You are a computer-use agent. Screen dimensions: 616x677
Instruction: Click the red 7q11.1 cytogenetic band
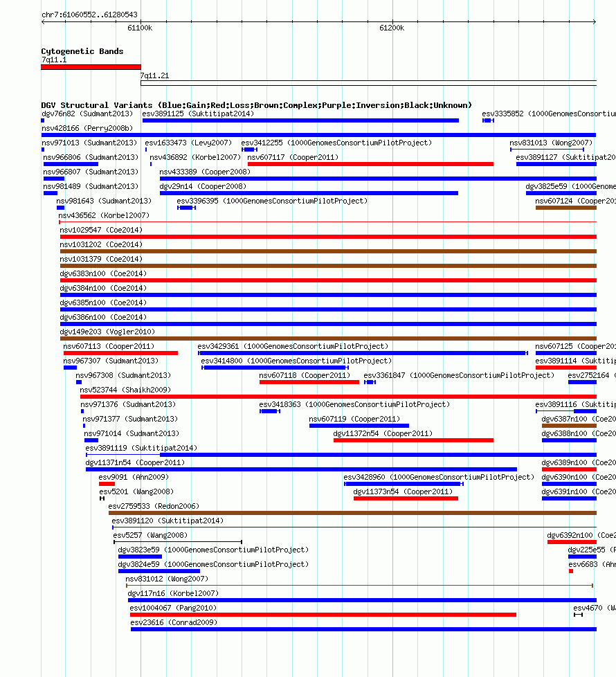click(91, 67)
